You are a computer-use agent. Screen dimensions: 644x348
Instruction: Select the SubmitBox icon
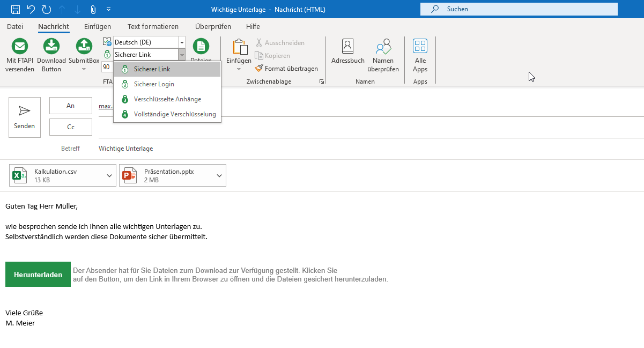(x=84, y=48)
